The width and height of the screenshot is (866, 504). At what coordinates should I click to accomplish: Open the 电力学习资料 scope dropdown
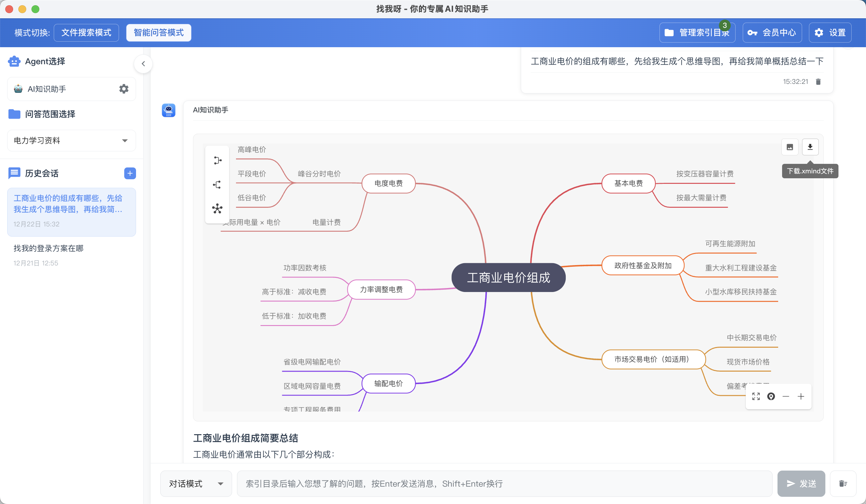pyautogui.click(x=71, y=140)
